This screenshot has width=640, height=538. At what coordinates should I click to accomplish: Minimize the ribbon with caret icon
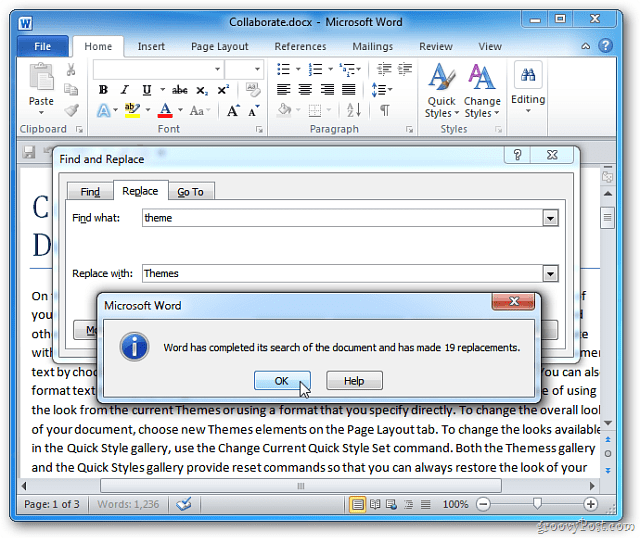point(586,46)
